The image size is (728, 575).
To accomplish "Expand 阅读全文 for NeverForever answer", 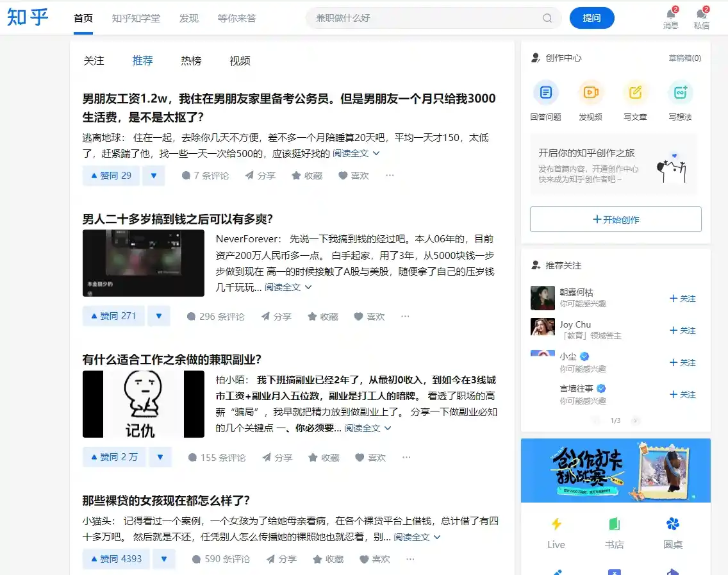I will tap(288, 287).
